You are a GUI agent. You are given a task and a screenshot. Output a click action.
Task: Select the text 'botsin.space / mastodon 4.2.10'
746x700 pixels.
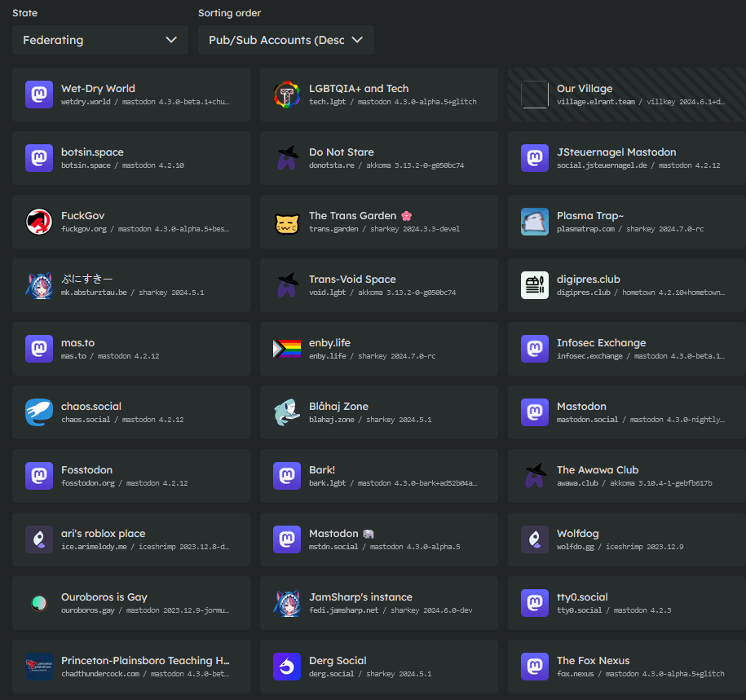[122, 165]
